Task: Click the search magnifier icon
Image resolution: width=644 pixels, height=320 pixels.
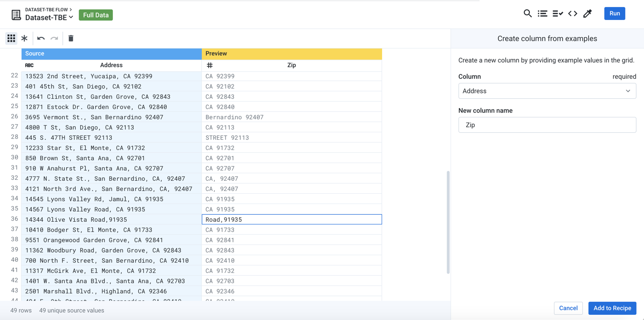Action: point(528,14)
